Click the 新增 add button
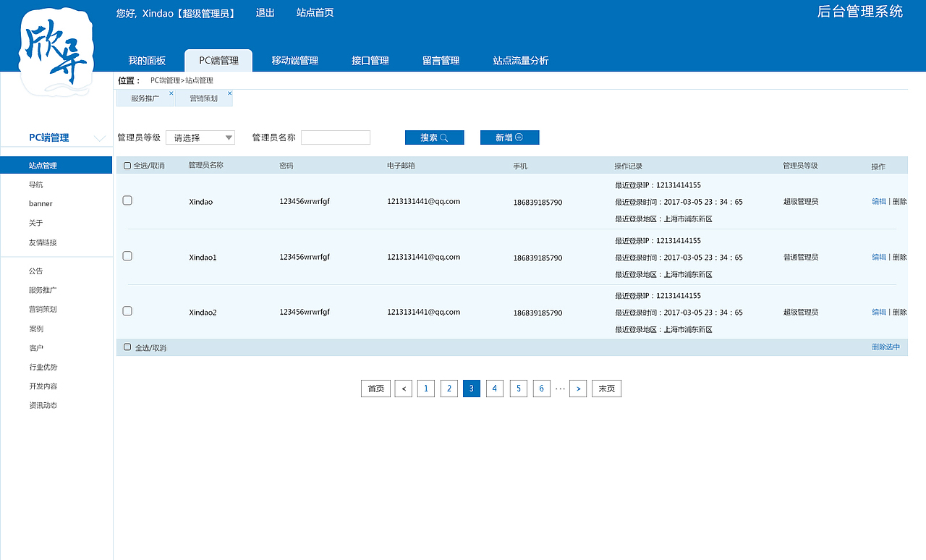Image resolution: width=926 pixels, height=560 pixels. click(x=509, y=137)
